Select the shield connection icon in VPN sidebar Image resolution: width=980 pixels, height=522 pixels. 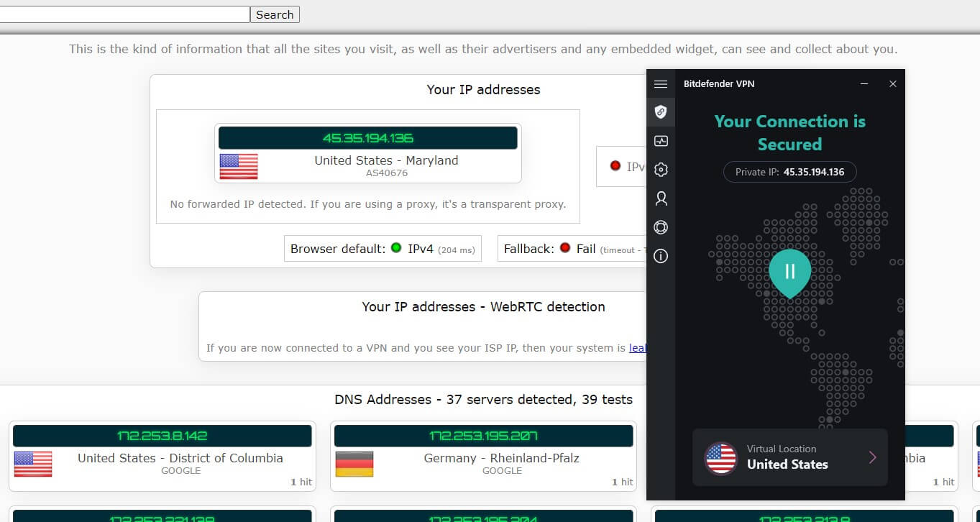pos(661,111)
